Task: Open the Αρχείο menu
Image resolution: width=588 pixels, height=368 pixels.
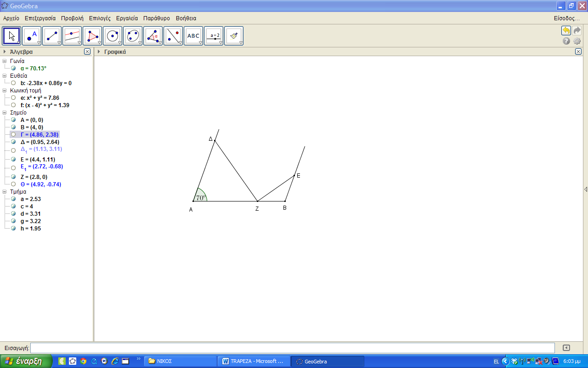Action: pyautogui.click(x=11, y=18)
